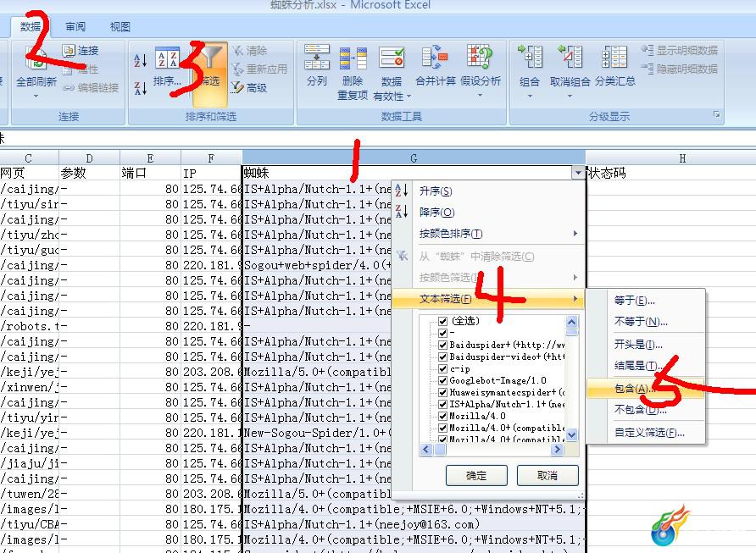Cancel filter with 取消 button
Viewport: 756px width, 553px height.
click(x=548, y=475)
